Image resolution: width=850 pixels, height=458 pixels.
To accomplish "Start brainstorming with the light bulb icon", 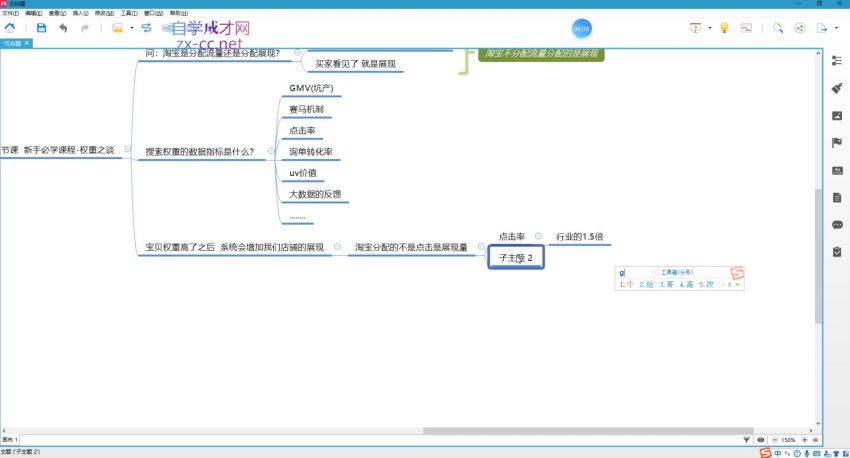I will tap(724, 28).
